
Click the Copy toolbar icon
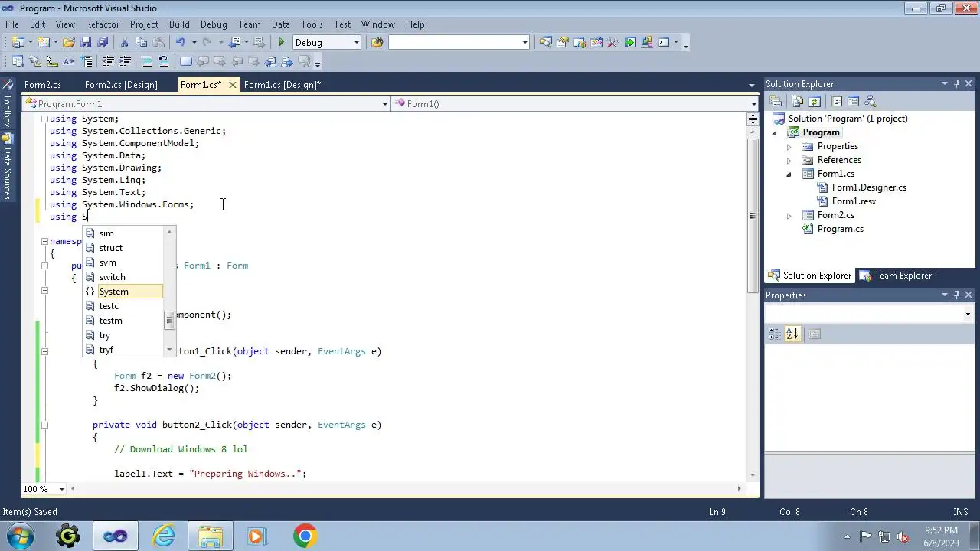pos(142,42)
